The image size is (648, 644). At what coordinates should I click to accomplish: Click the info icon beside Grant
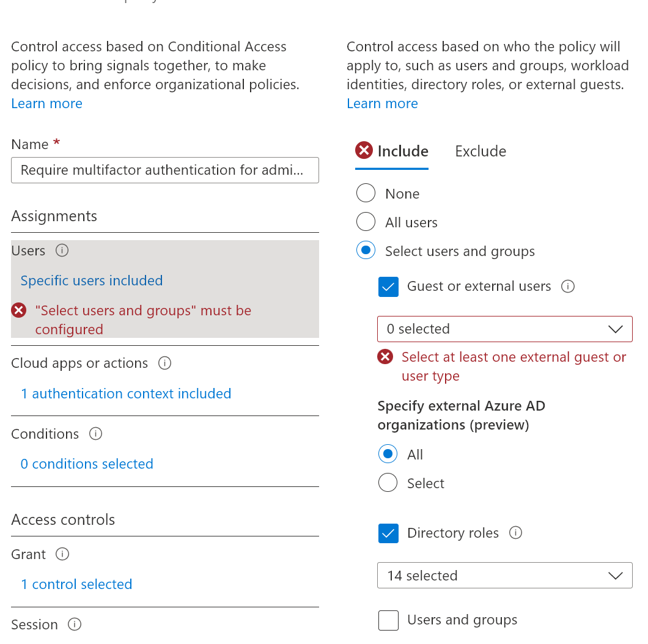point(62,554)
